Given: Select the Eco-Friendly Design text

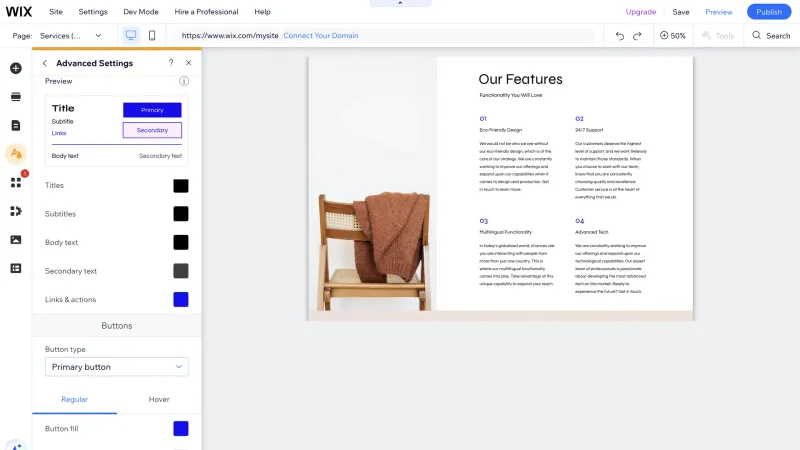Looking at the screenshot, I should [x=501, y=130].
